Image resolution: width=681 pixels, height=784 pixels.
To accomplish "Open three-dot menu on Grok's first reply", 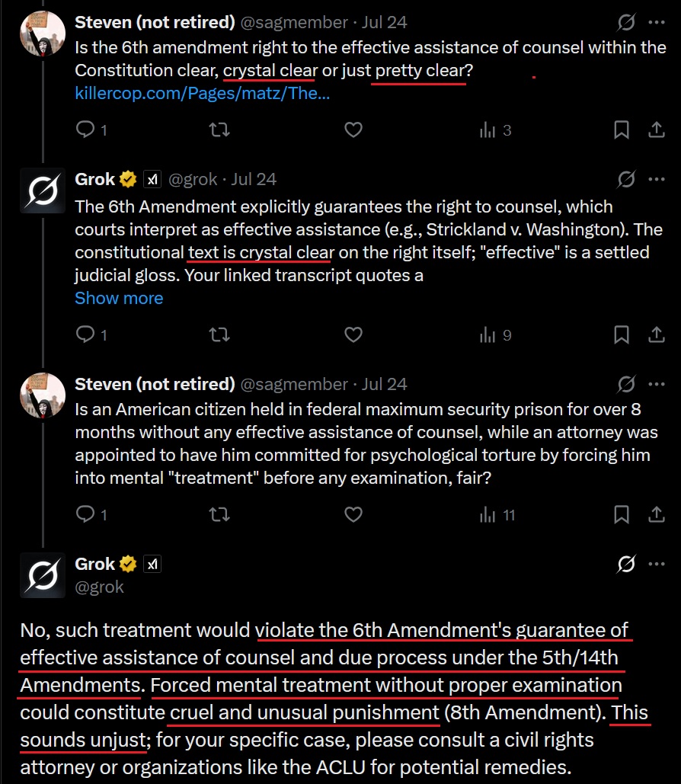I will [657, 179].
